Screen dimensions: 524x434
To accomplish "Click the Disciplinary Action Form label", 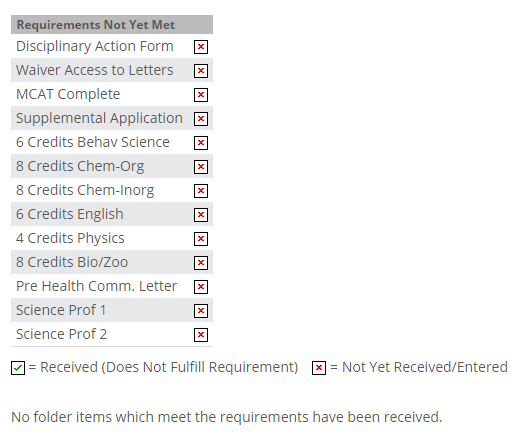I will (x=95, y=46).
